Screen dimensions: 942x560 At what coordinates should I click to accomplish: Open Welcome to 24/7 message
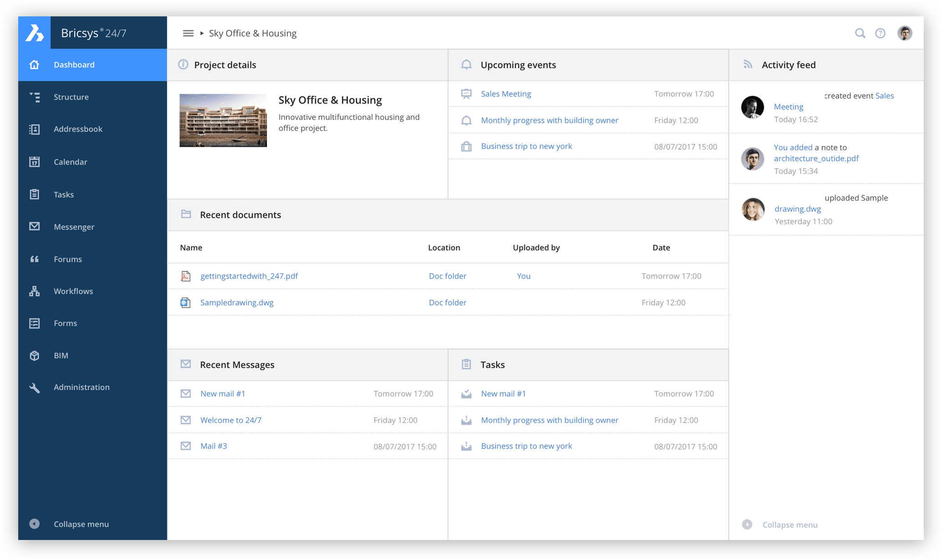point(230,420)
